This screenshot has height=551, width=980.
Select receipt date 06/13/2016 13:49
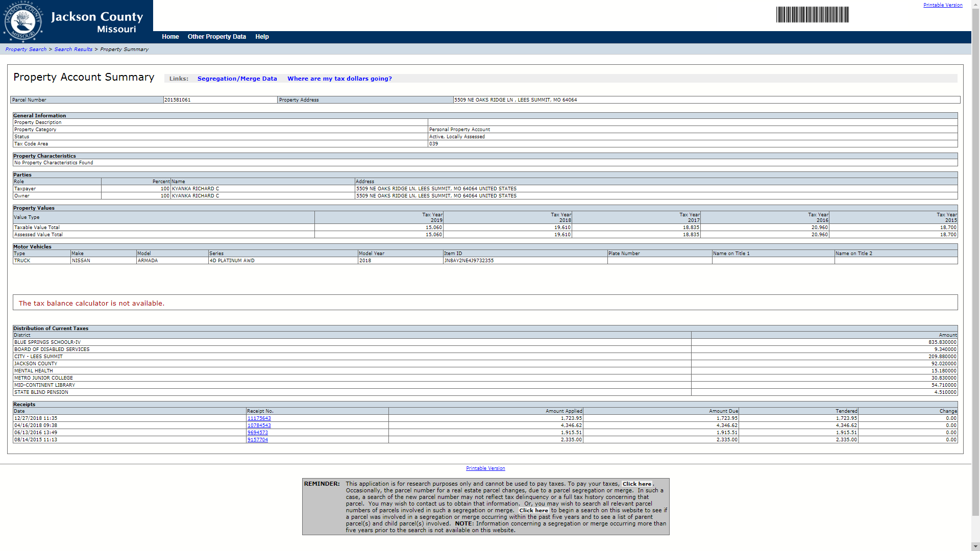(x=36, y=433)
